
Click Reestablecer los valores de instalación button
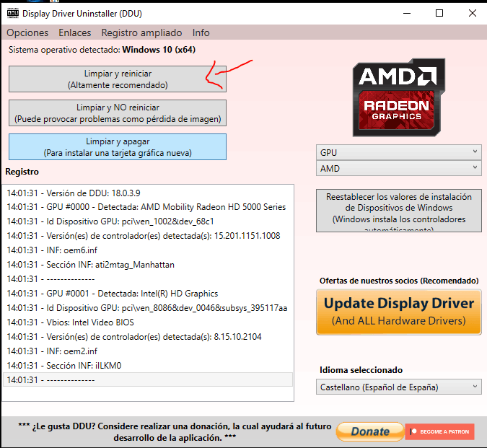[399, 211]
